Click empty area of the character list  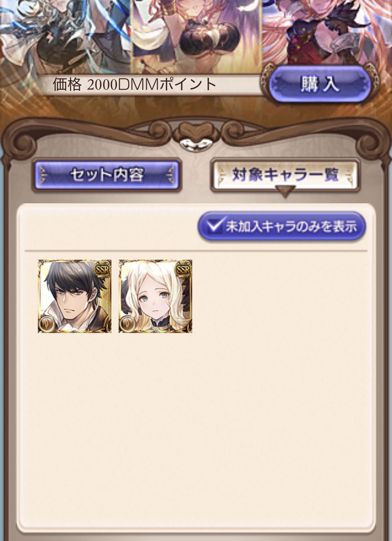point(196,426)
